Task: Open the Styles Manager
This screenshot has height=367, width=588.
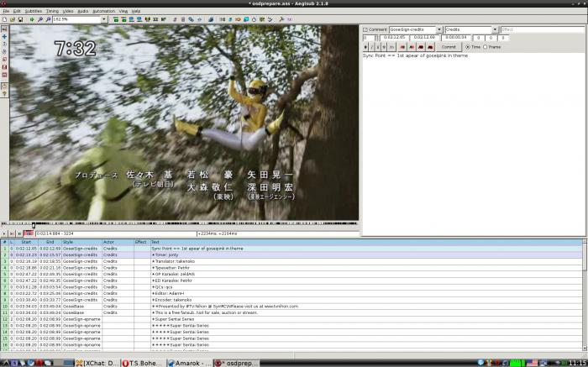Action: [x=175, y=19]
